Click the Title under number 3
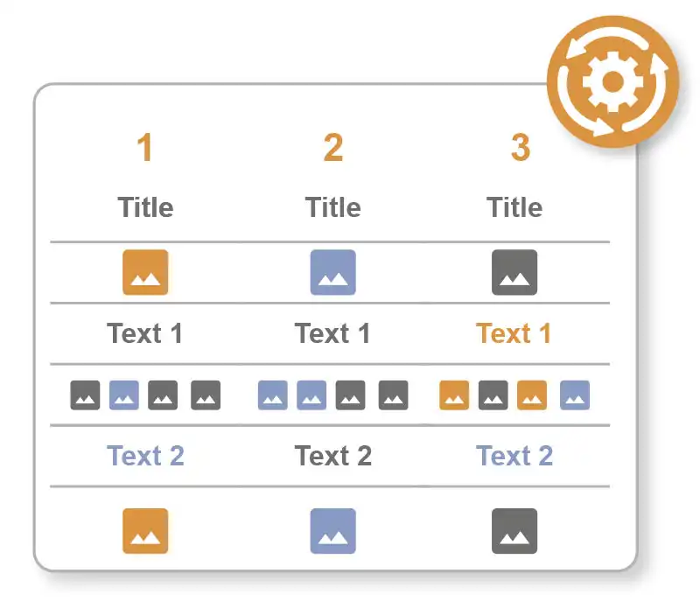The image size is (700, 615). pyautogui.click(x=514, y=208)
